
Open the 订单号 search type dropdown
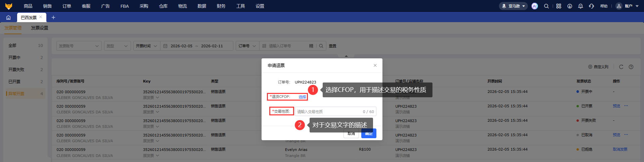click(247, 46)
